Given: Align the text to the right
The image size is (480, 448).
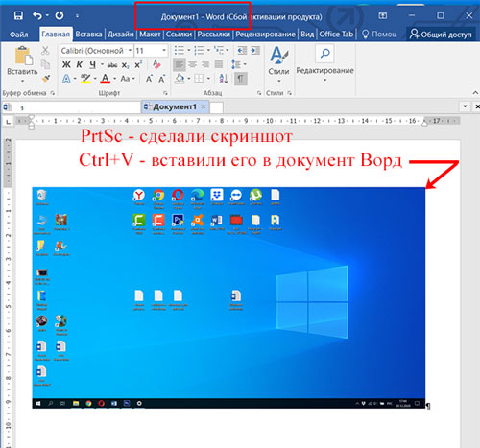Looking at the screenshot, I should [205, 64].
